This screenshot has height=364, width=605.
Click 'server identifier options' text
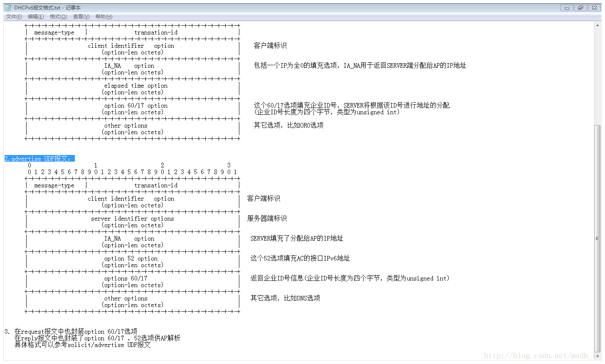point(133,219)
